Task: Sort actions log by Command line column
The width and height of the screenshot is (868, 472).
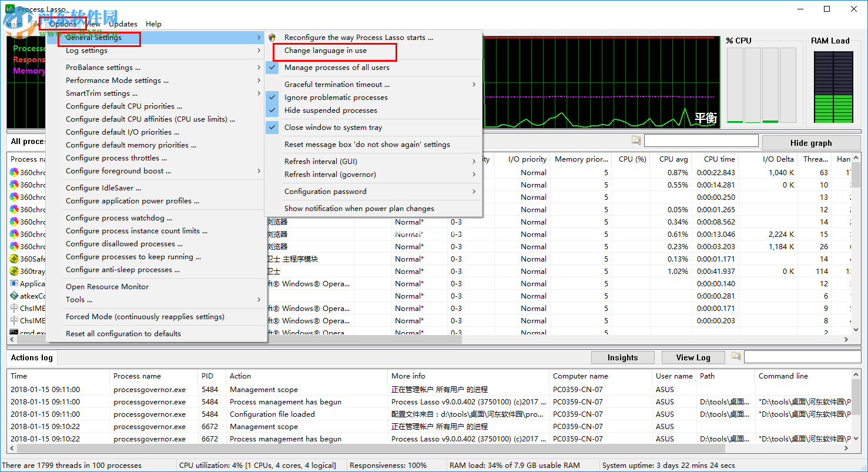Action: tap(802, 376)
